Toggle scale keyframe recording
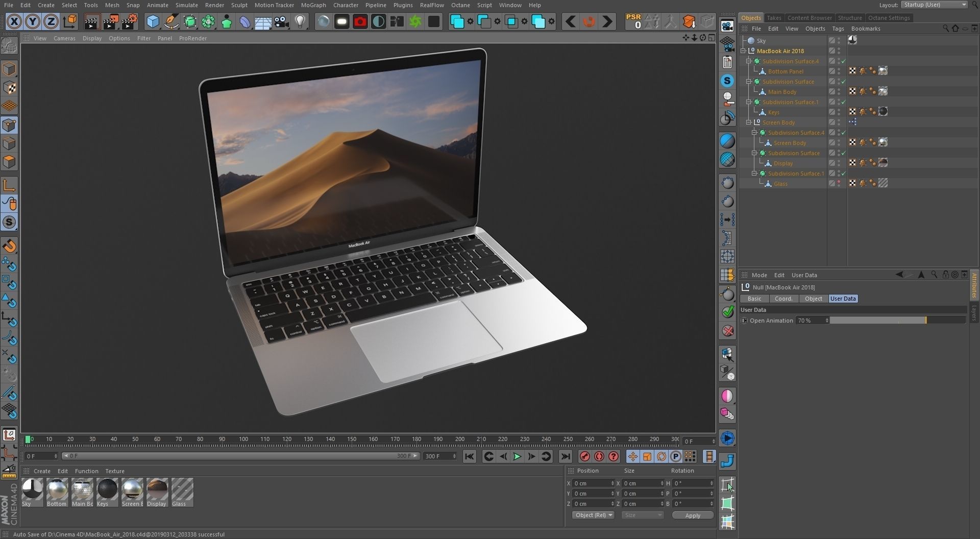Image resolution: width=980 pixels, height=539 pixels. 647,456
